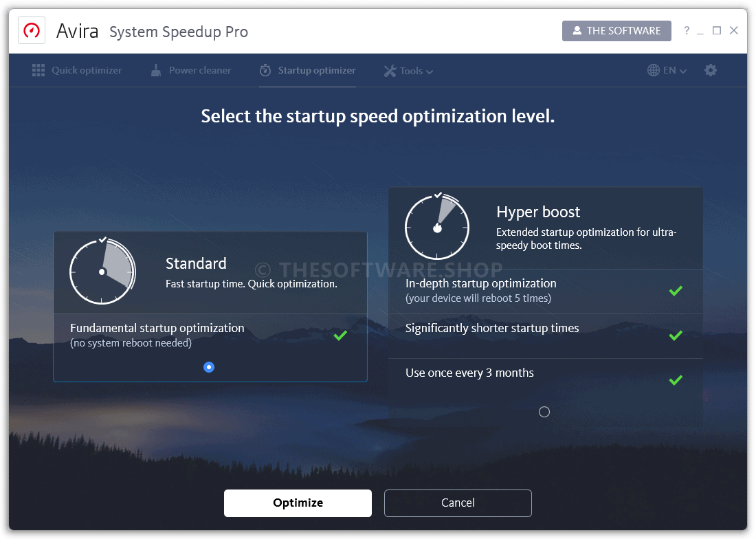The height and width of the screenshot is (539, 756).
Task: Click the Fundamental startup optimization checkmark
Action: [340, 335]
